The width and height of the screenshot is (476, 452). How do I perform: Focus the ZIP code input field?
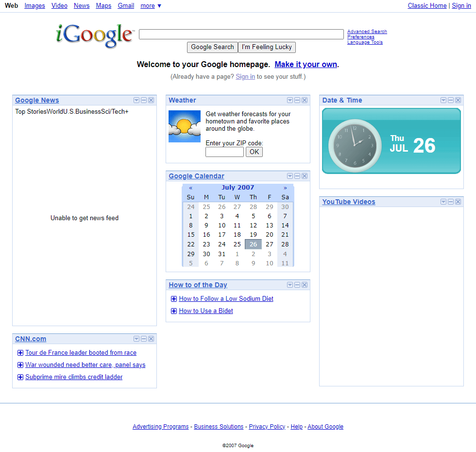click(x=224, y=152)
